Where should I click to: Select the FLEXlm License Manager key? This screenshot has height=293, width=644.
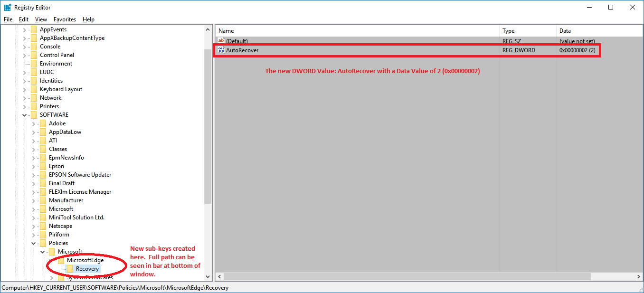click(x=80, y=192)
